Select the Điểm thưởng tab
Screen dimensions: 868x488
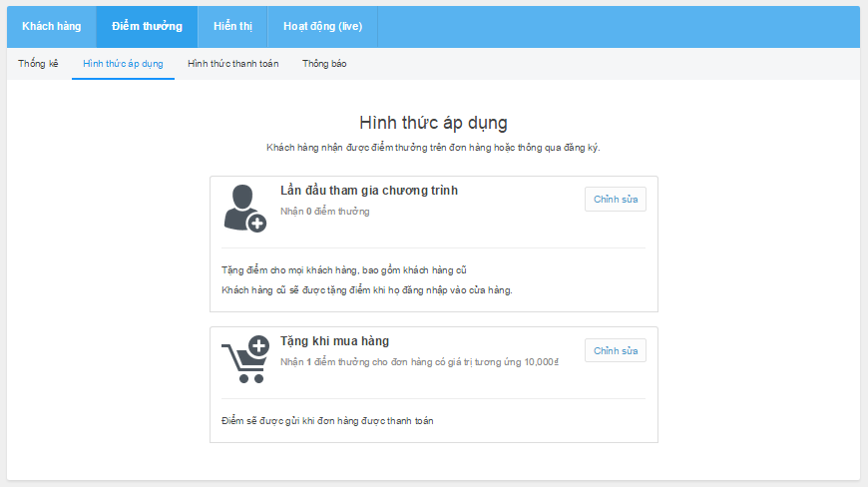coord(147,27)
